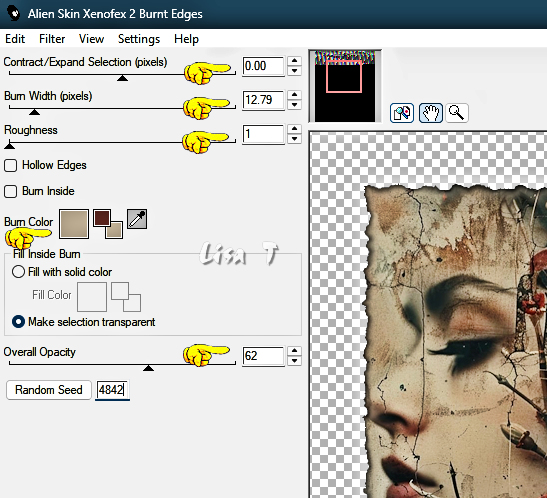Enable the Hollow Edges checkbox

10,165
